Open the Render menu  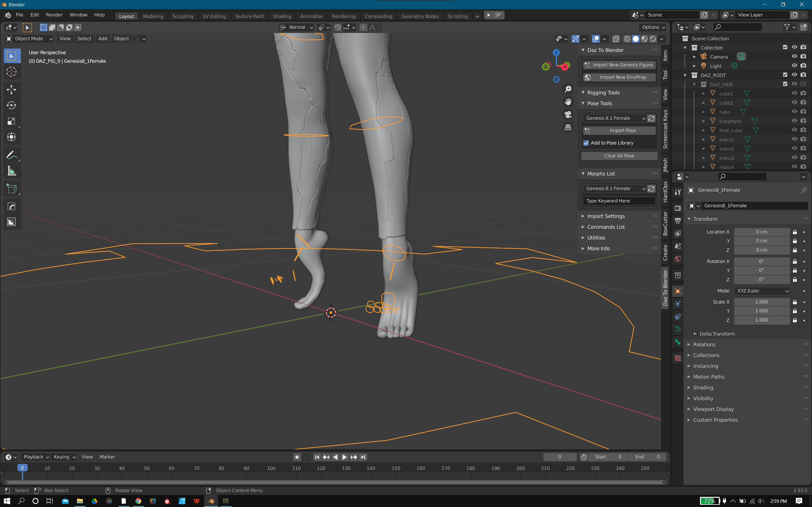[x=54, y=15]
